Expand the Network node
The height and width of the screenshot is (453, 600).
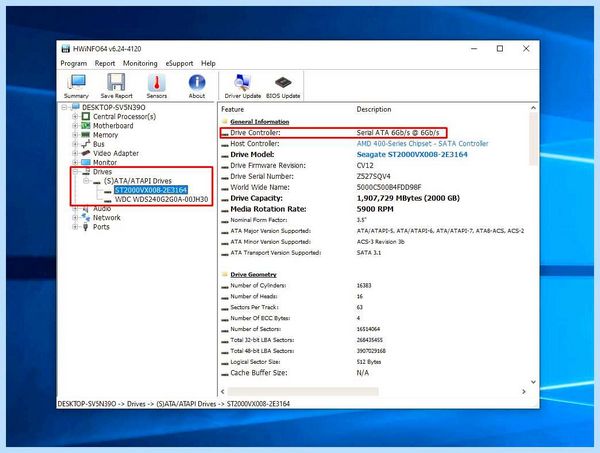75,217
